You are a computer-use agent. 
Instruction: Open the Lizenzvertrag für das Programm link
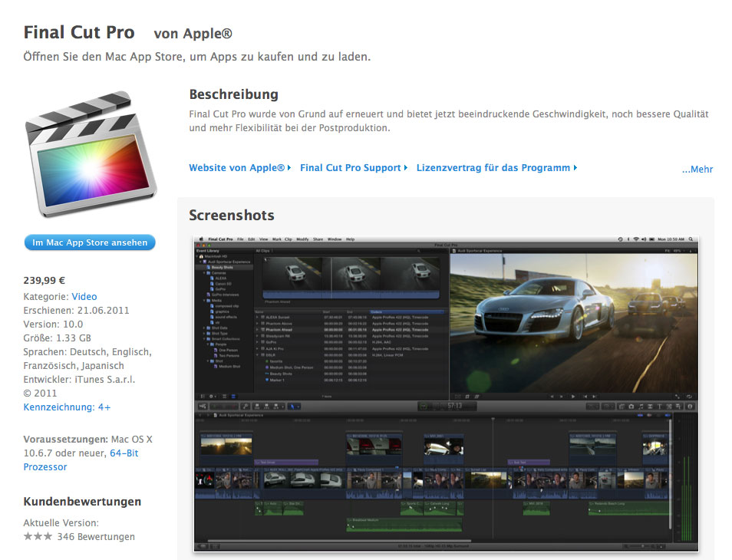[493, 168]
